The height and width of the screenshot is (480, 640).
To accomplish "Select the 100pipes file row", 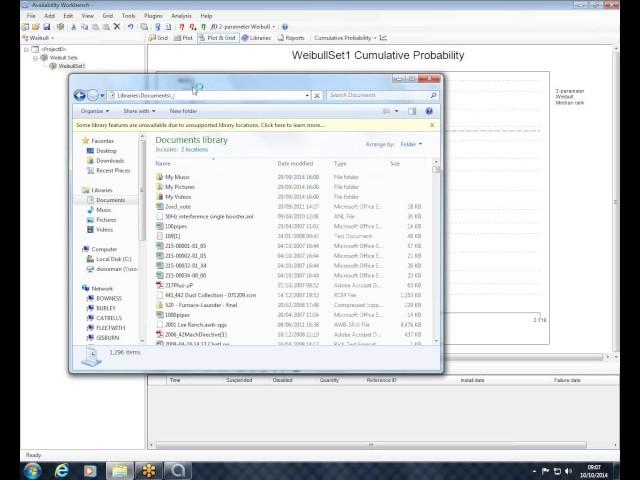I will pos(288,226).
